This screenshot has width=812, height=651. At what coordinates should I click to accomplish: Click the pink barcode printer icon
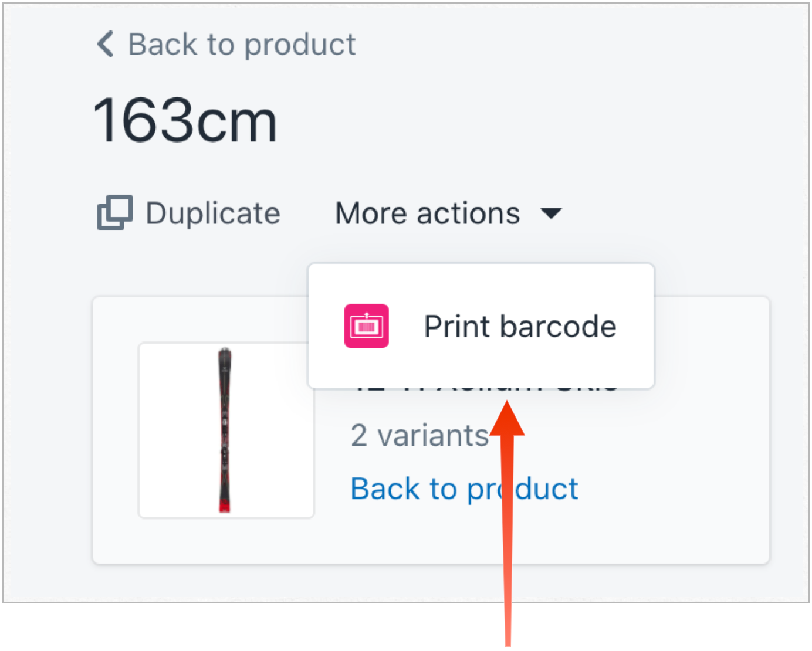click(x=366, y=326)
